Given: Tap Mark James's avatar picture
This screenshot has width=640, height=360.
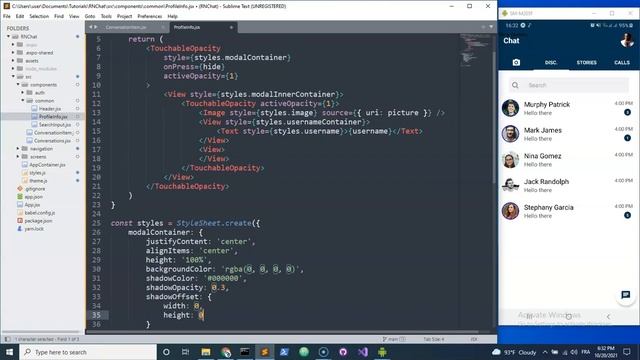Looking at the screenshot, I should (x=510, y=134).
